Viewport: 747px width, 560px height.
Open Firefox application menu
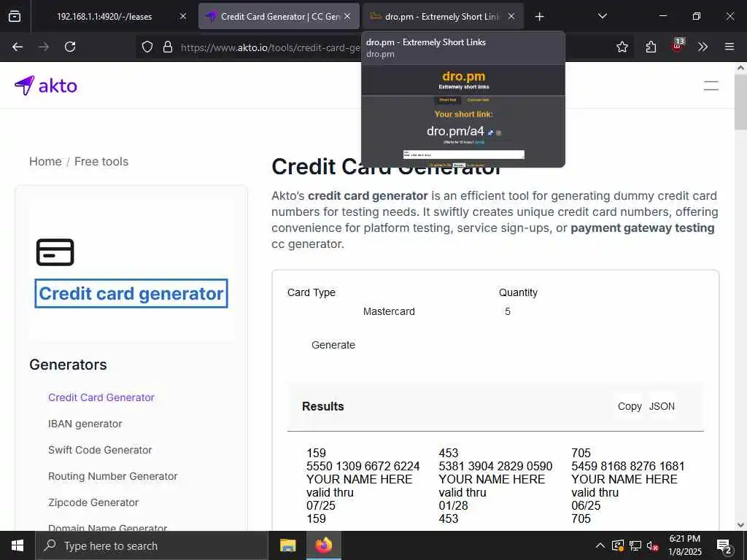point(729,47)
